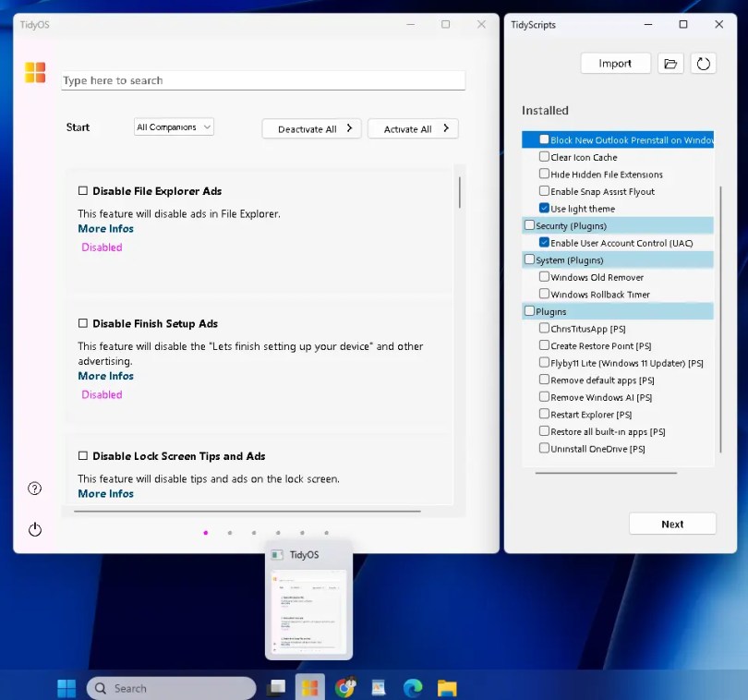Image resolution: width=748 pixels, height=700 pixels.
Task: Click the Activate All arrow chevron
Action: point(445,127)
